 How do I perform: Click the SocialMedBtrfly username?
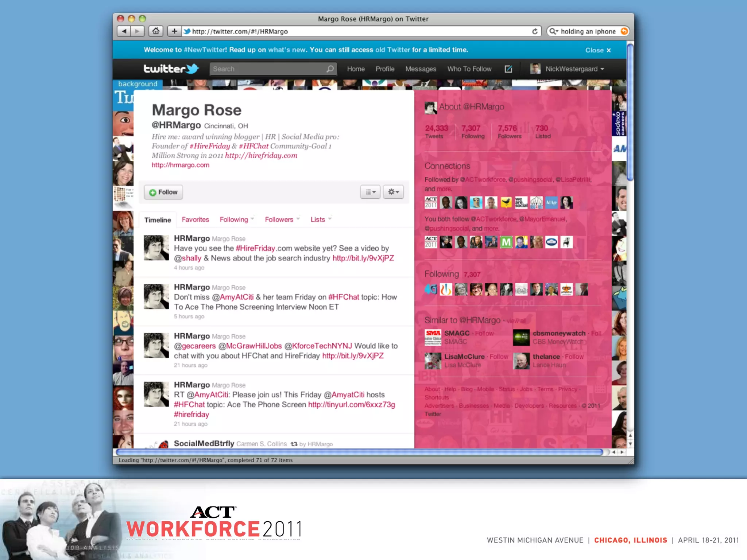click(204, 444)
